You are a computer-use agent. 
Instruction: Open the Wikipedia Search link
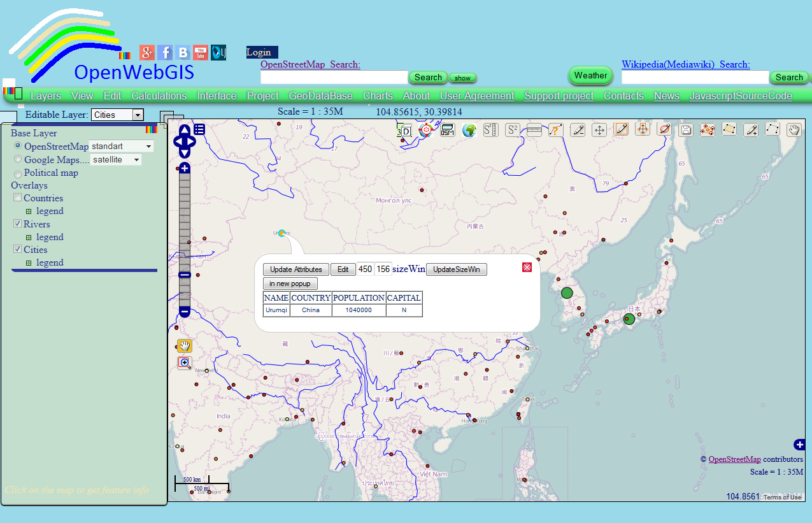[x=686, y=64]
